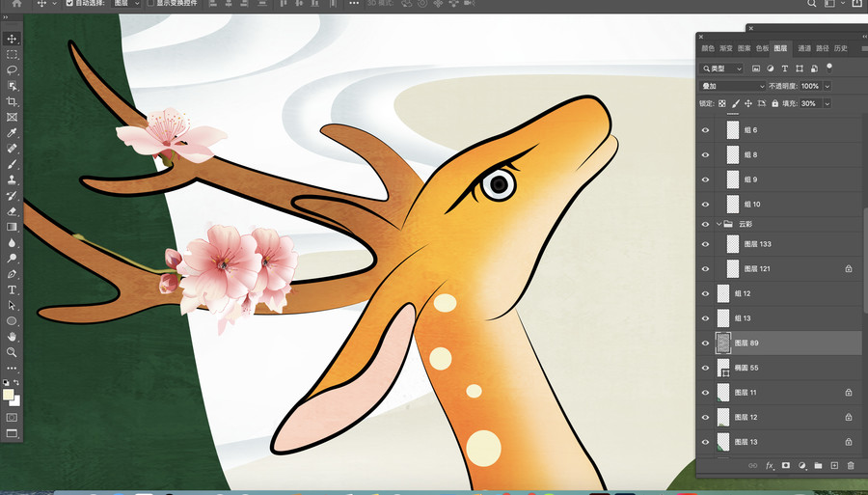Filter layers by shape layers
Viewport: 868px width, 495px height.
(x=800, y=69)
